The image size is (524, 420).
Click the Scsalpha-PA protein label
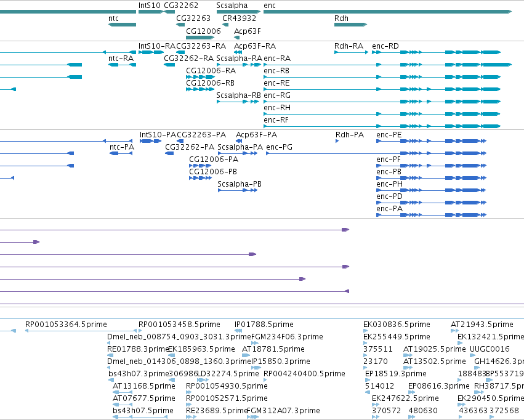point(240,147)
